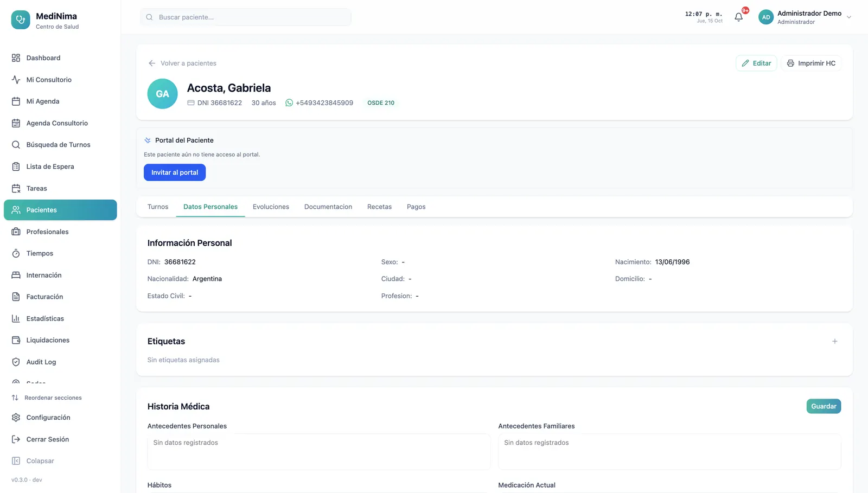Click the Editar button
Image resolution: width=868 pixels, height=493 pixels.
click(756, 63)
